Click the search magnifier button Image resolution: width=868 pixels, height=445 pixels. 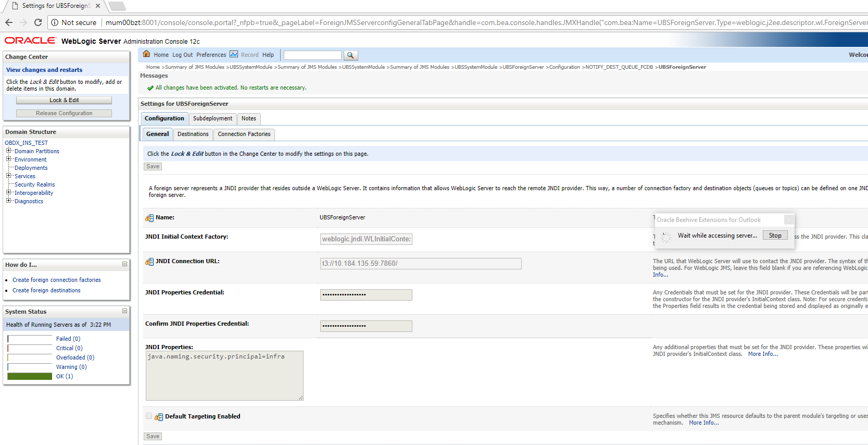[x=350, y=55]
